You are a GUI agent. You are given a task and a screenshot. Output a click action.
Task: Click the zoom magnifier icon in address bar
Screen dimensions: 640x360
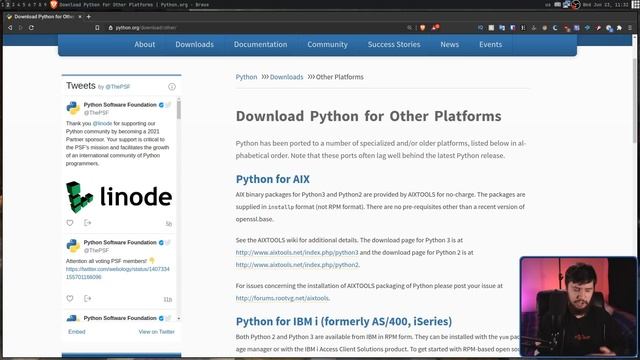pos(409,28)
